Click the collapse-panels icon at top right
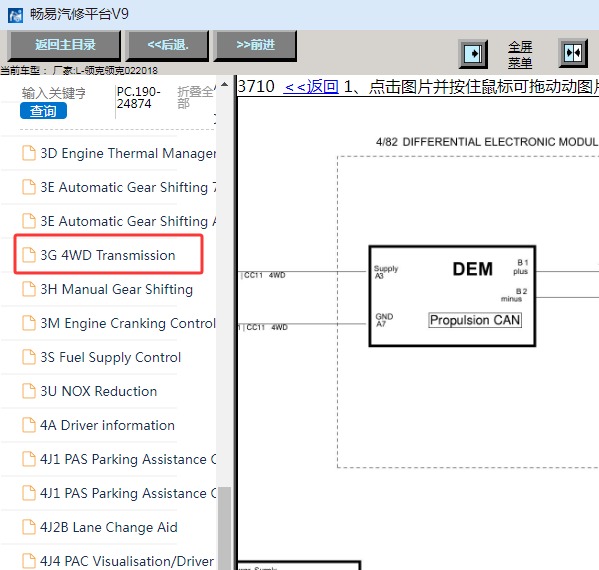Viewport: 599px width, 570px height. [x=573, y=53]
